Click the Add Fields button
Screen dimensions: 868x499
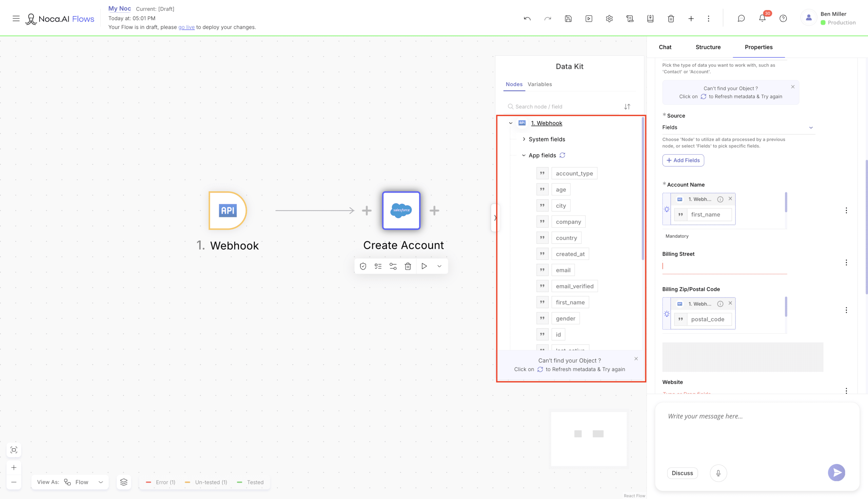click(x=683, y=160)
